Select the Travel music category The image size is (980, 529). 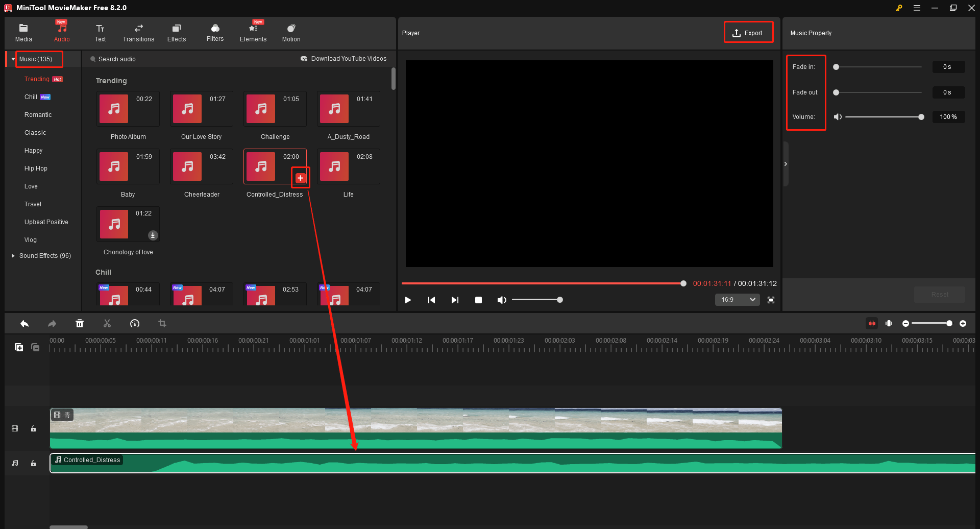click(33, 204)
